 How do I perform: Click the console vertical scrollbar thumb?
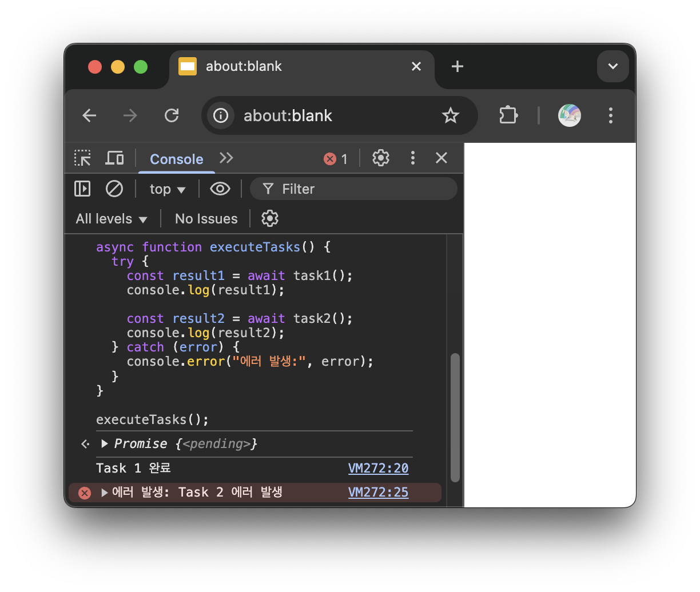point(455,418)
